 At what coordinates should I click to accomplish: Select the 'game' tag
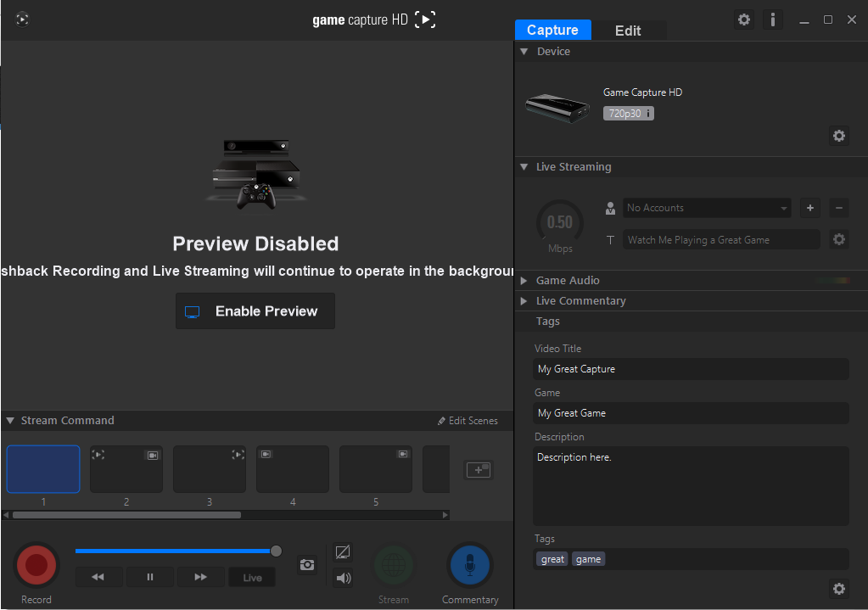(588, 559)
